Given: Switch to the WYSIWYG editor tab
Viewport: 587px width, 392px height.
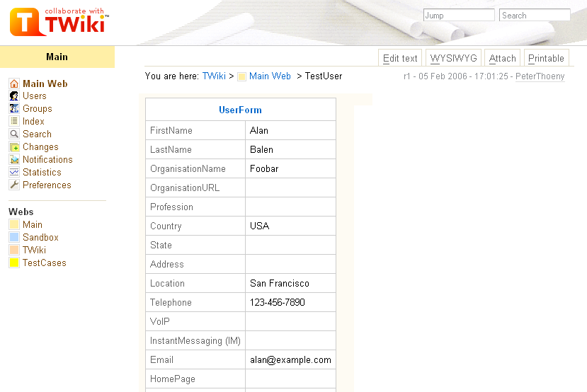Looking at the screenshot, I should pyautogui.click(x=454, y=58).
